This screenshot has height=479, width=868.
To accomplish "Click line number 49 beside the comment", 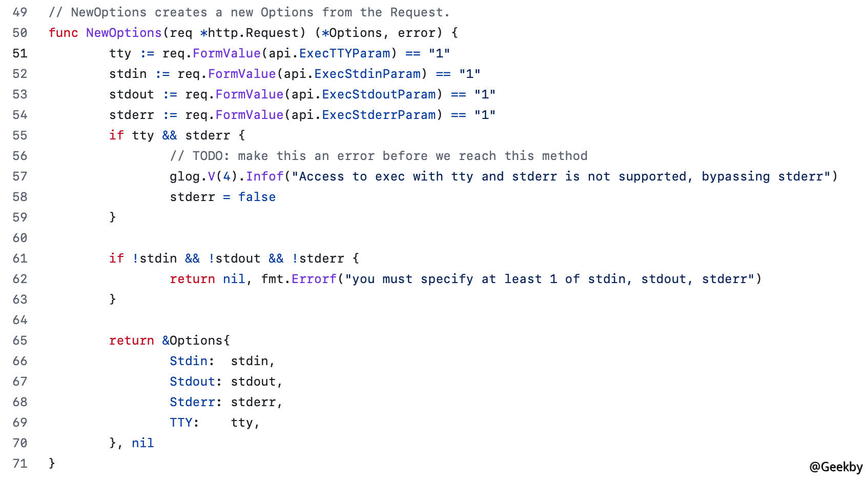I will click(20, 12).
